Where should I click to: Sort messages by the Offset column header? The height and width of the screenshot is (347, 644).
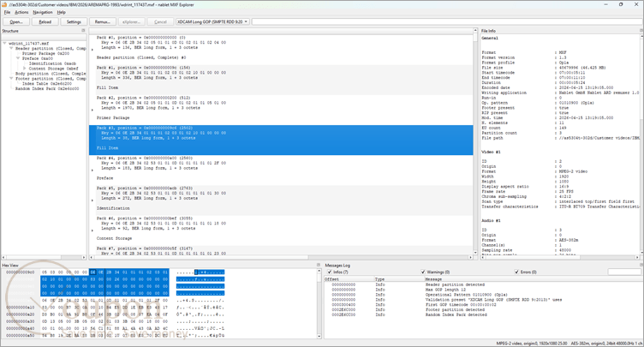[349, 279]
